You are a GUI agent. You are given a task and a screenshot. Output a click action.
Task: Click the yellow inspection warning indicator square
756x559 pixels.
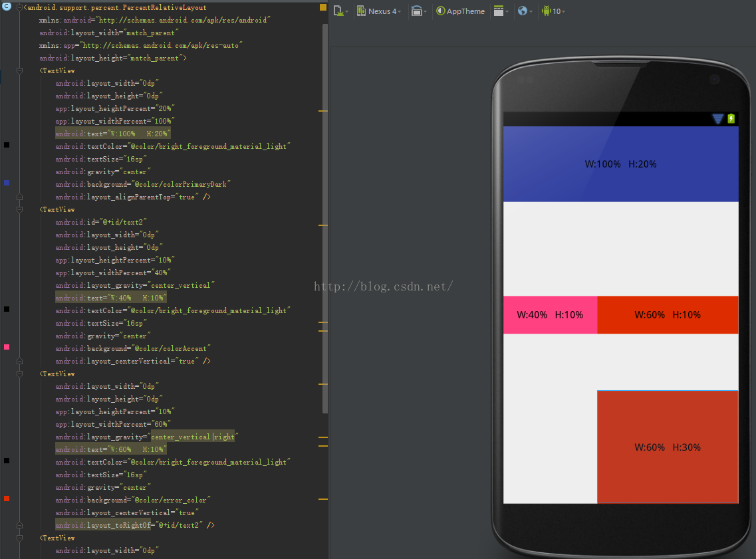pos(323,7)
